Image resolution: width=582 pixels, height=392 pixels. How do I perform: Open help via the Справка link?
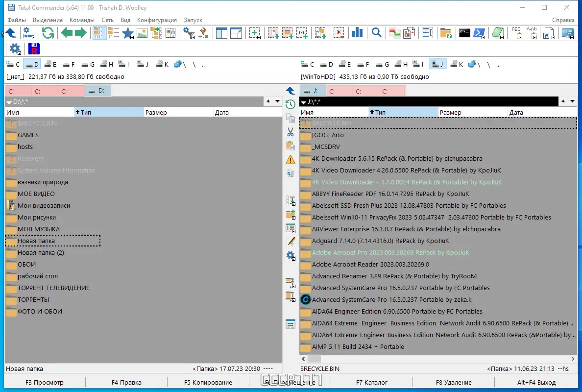pyautogui.click(x=563, y=20)
